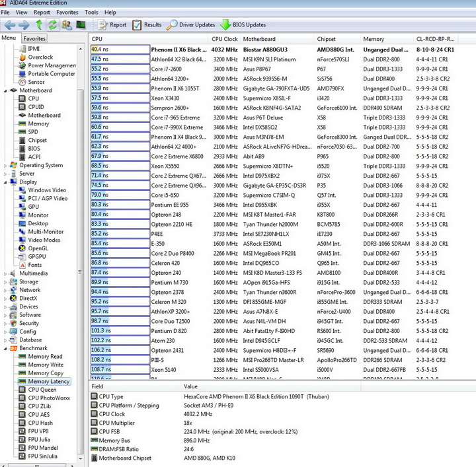Select the Memory Latency benchmark

[48, 381]
